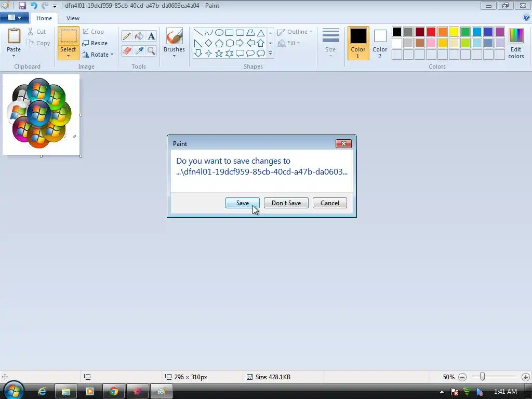Choose the Hexagon shape
This screenshot has width=532, height=399.
pyautogui.click(x=230, y=43)
